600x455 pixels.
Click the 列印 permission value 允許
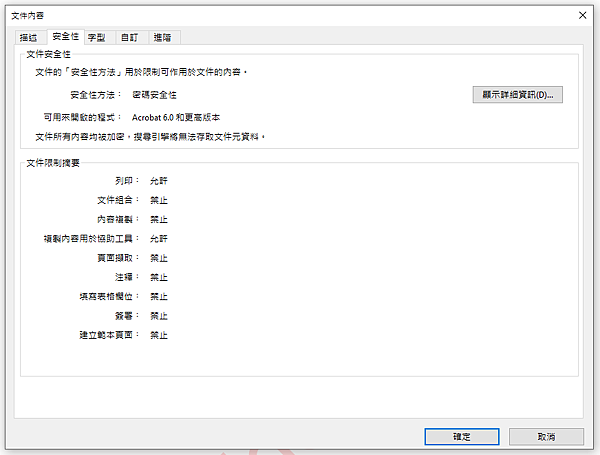pos(159,181)
